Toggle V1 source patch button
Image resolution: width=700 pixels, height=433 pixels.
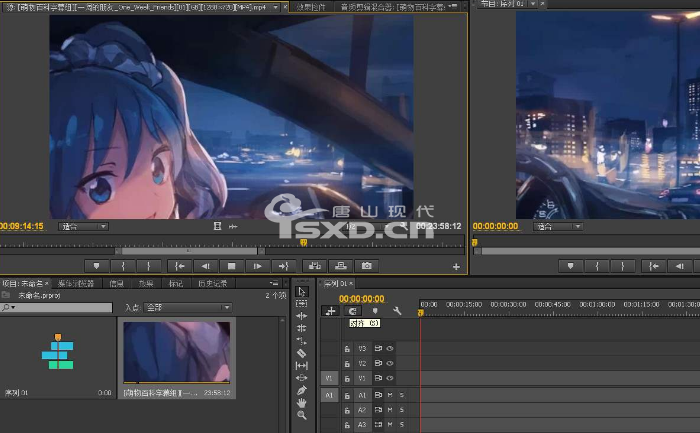pos(329,378)
